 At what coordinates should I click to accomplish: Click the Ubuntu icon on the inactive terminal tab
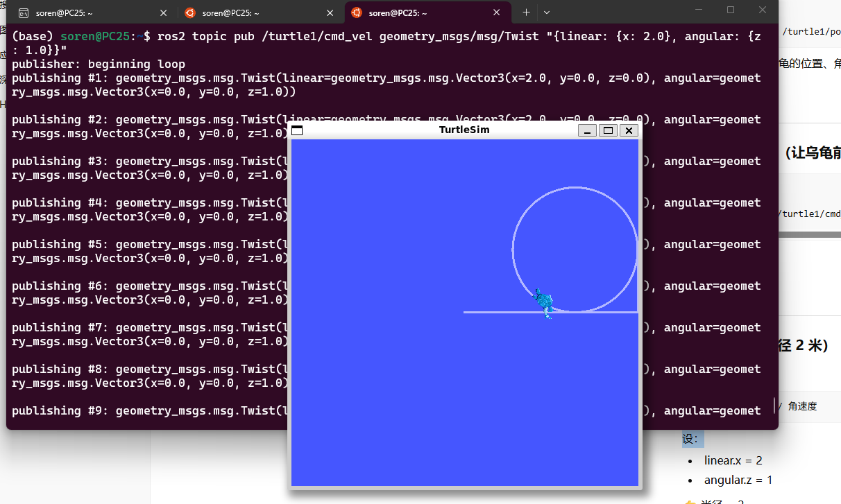coord(190,12)
